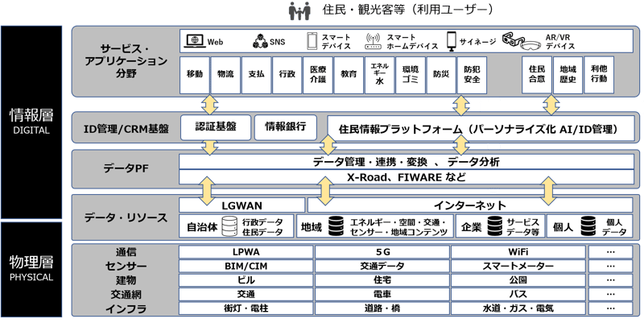This screenshot has height=323, width=644.
Task: Select the 利他行動 box
Action: [599, 75]
